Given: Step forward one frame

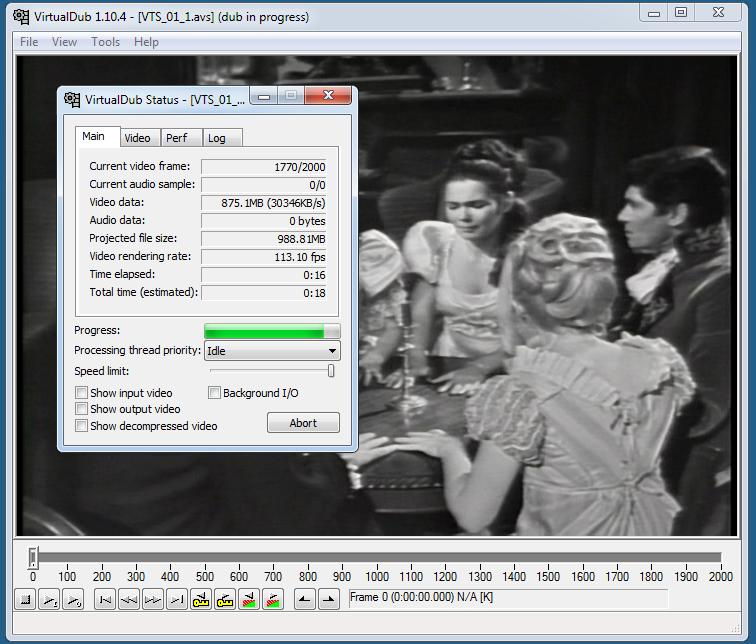Looking at the screenshot, I should [x=152, y=599].
